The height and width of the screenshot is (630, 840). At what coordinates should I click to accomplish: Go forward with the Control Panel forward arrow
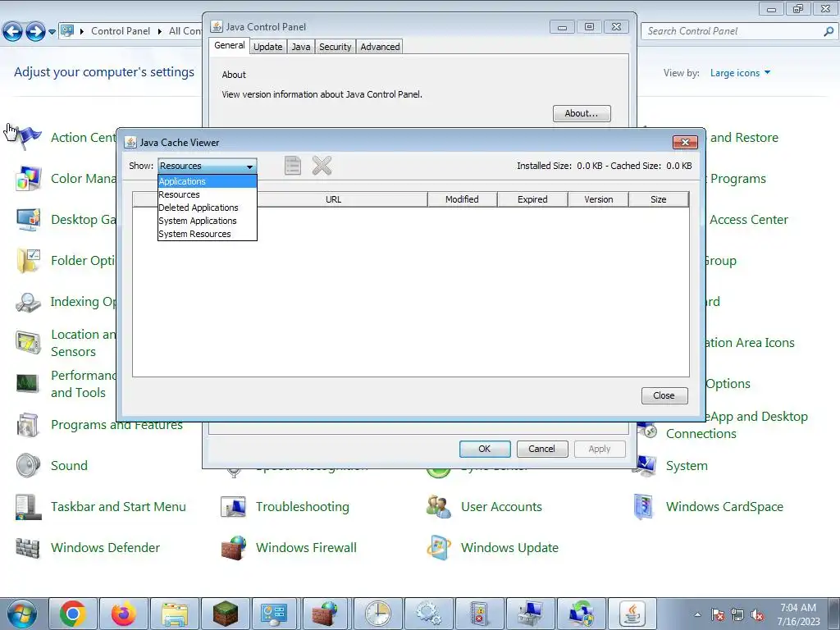35,31
